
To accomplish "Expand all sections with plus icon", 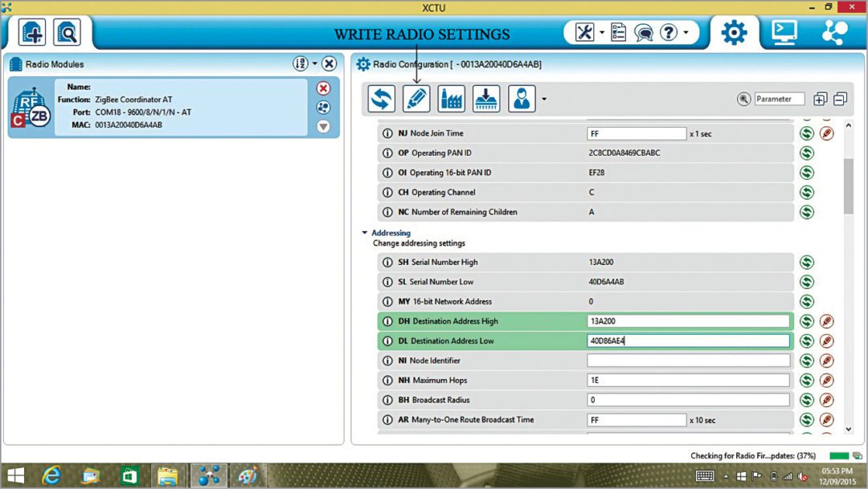I will pos(820,100).
